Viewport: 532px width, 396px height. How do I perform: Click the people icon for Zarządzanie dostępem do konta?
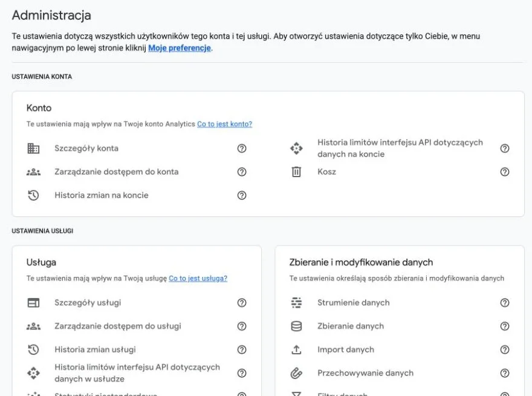(x=33, y=172)
